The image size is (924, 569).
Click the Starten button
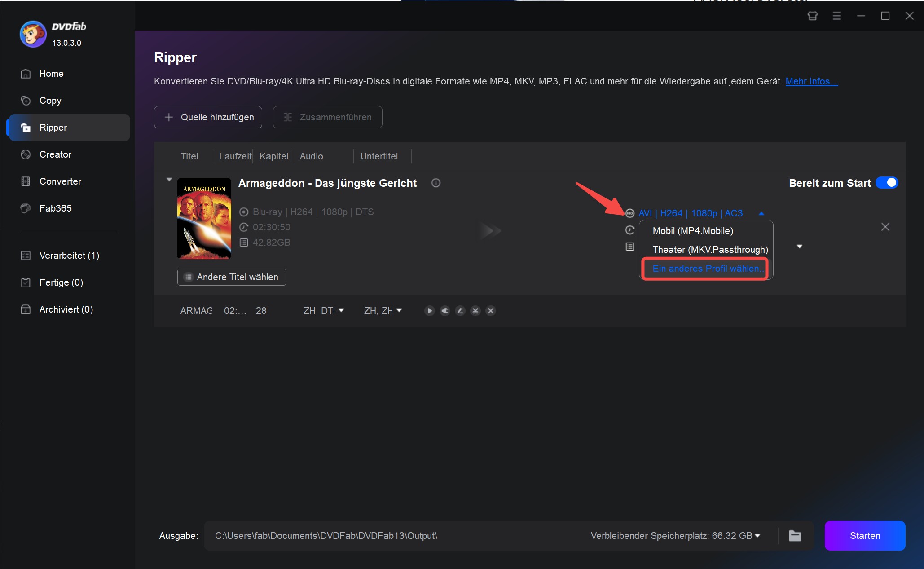point(865,536)
